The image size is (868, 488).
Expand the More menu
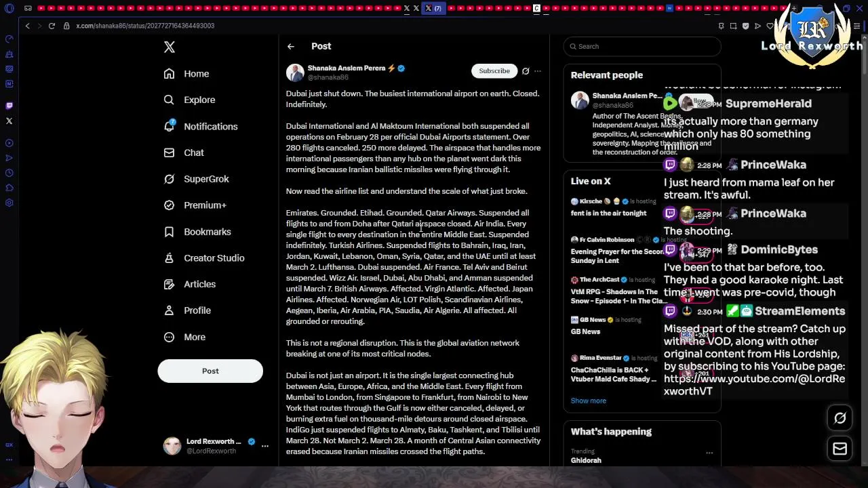click(x=184, y=337)
